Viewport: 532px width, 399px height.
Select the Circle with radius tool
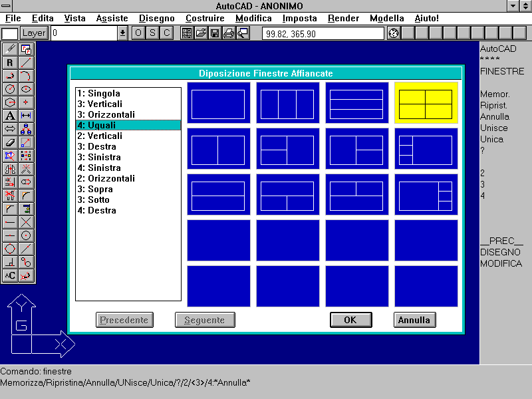(x=10, y=89)
